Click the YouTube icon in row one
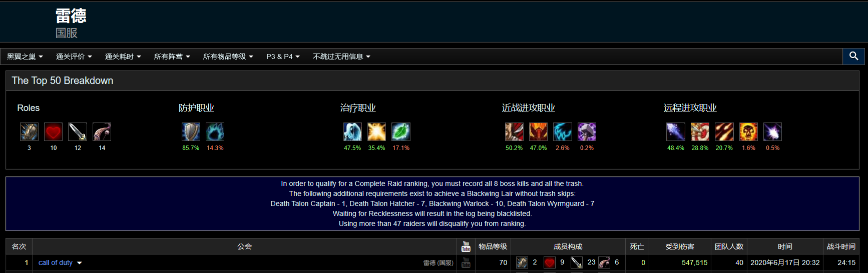Viewport: 868px width, 273px height. click(x=466, y=262)
